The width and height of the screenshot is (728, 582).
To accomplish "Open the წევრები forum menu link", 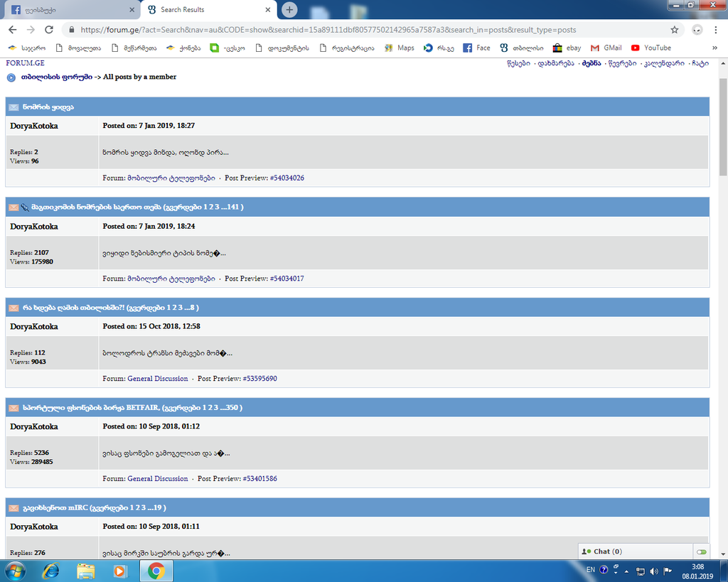I will click(622, 63).
